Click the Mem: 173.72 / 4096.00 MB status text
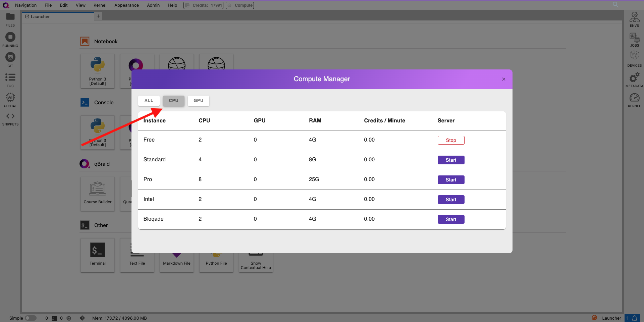 119,318
